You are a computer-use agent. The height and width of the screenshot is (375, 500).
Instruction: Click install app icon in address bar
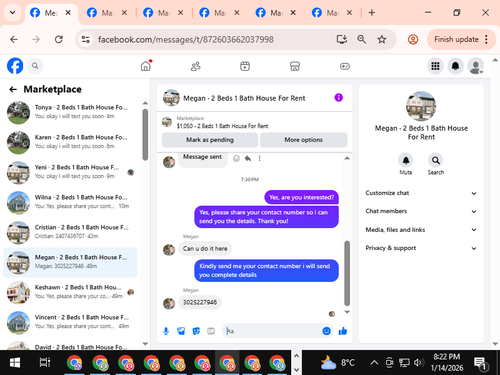(342, 40)
